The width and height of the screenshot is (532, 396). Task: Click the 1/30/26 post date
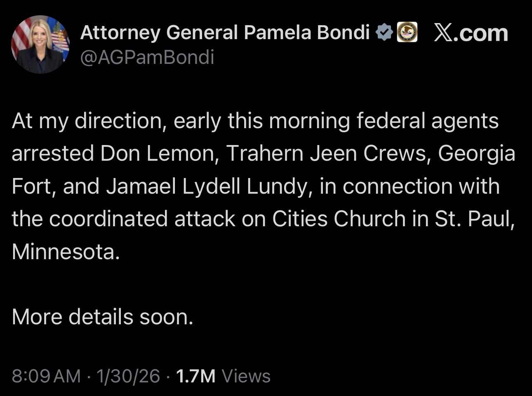point(128,376)
